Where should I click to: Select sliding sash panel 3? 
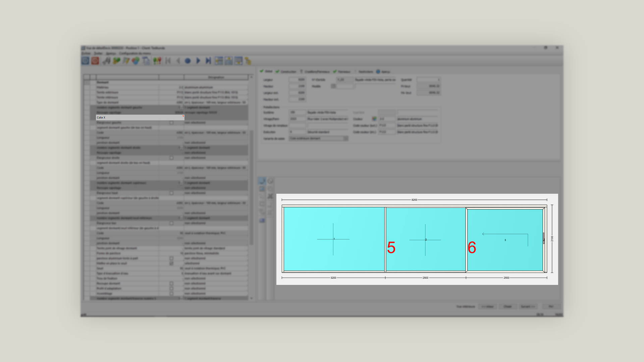(x=505, y=240)
